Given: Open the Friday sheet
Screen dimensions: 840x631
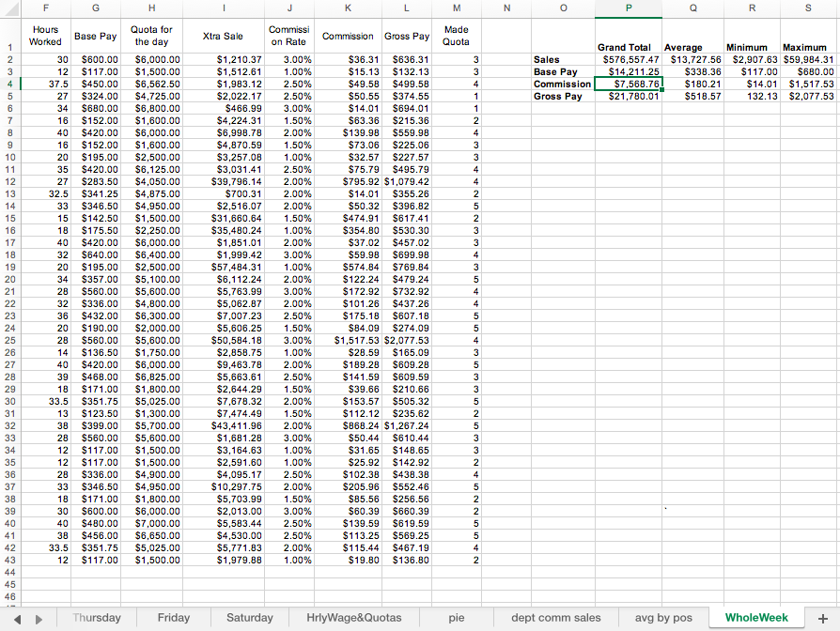Looking at the screenshot, I should click(x=174, y=618).
